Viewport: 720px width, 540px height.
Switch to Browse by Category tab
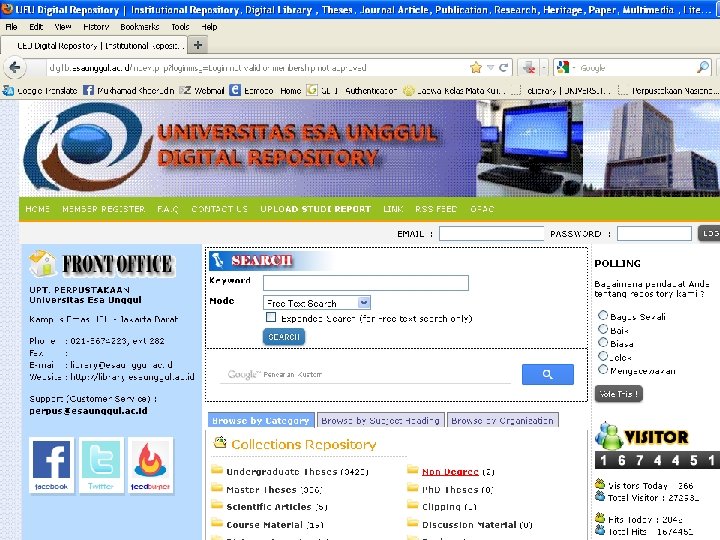[x=261, y=420]
